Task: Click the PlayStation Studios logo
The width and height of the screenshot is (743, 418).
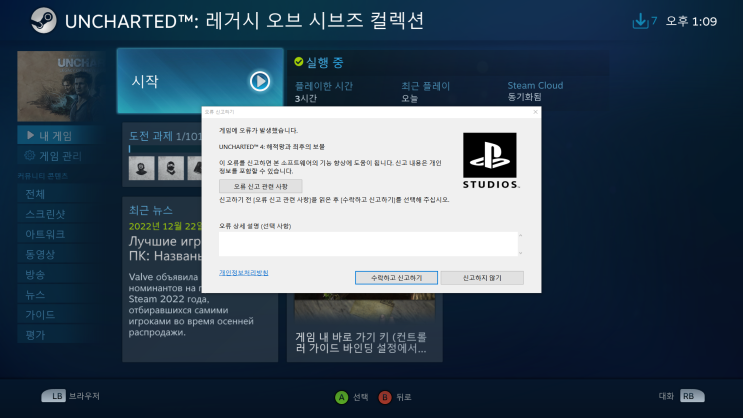Action: coord(490,161)
